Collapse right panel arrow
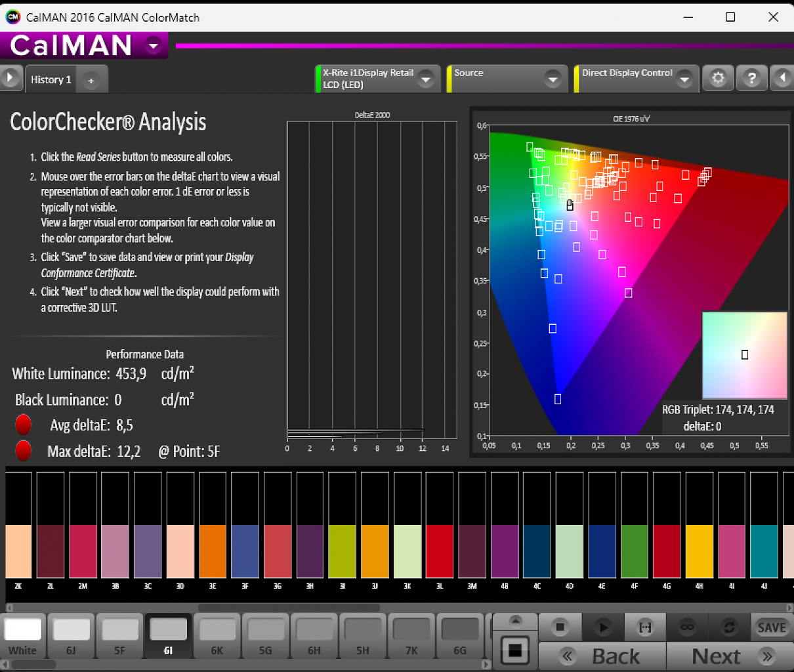 click(x=782, y=79)
